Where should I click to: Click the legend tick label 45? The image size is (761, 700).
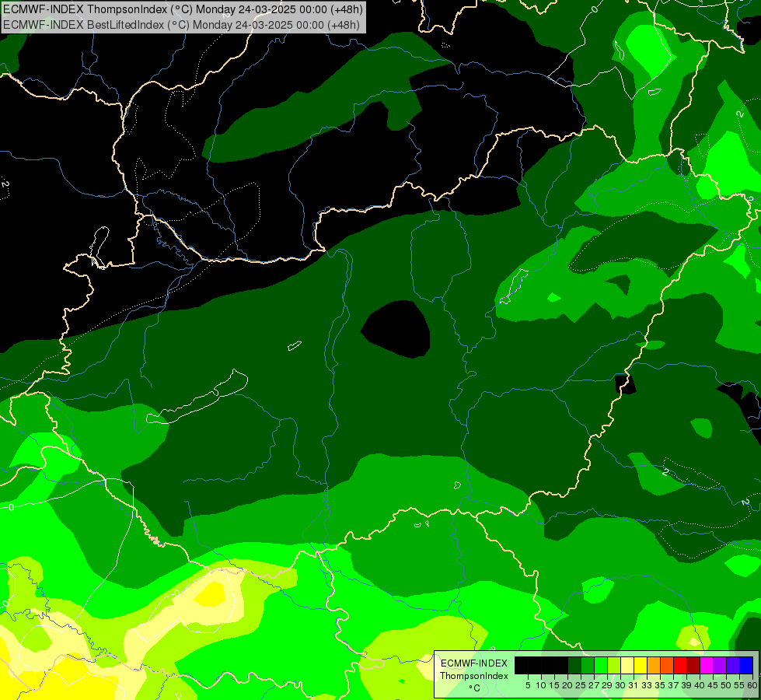coord(713,685)
